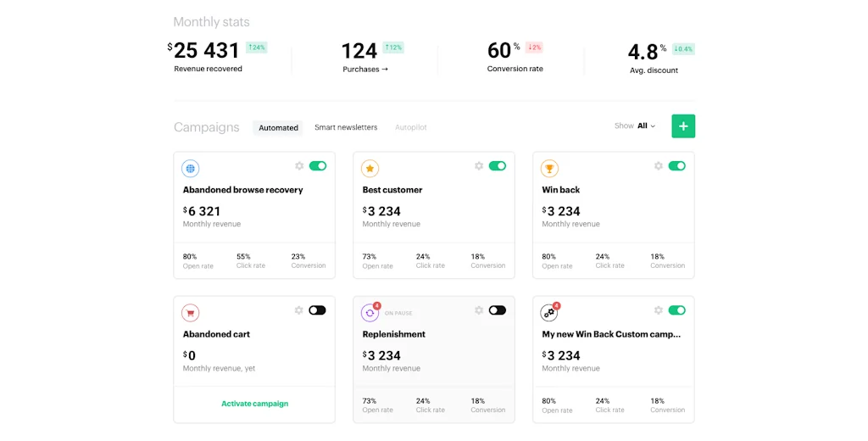Open the Show All filter dropdown
Image resolution: width=868 pixels, height=441 pixels.
[635, 126]
